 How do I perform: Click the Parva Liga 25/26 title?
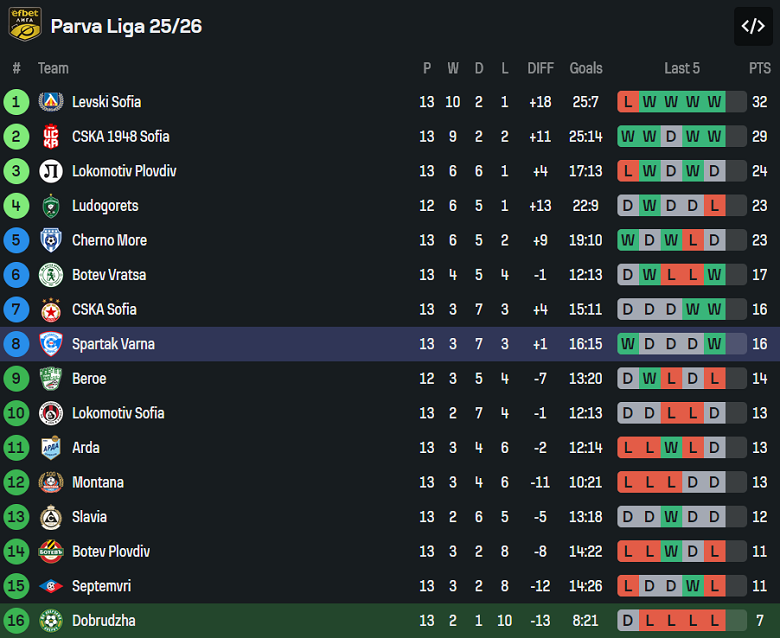(x=126, y=26)
